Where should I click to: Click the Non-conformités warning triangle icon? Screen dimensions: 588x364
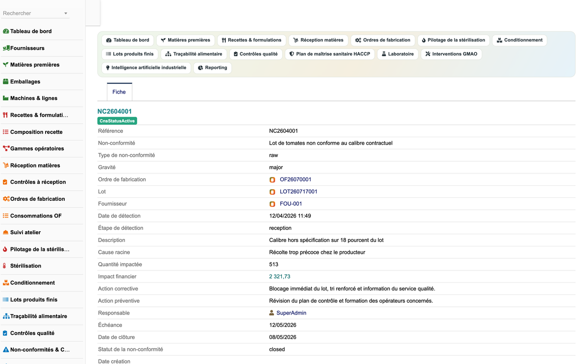(6, 350)
